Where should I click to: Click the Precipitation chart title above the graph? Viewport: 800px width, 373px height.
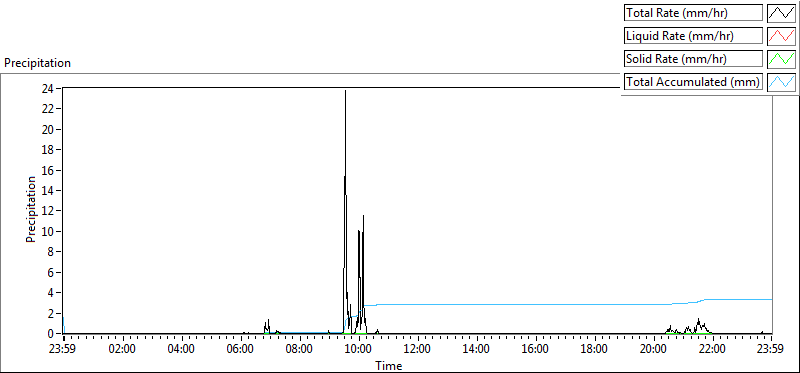37,63
